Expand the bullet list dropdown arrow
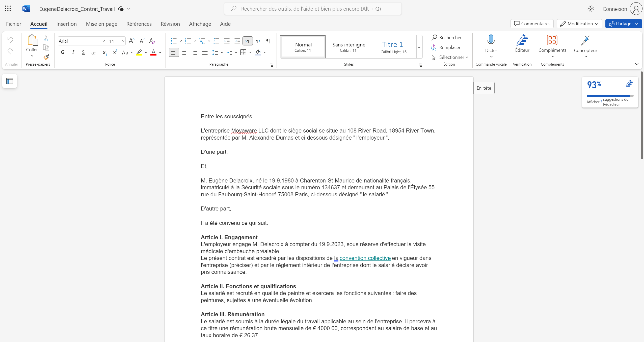 point(181,41)
